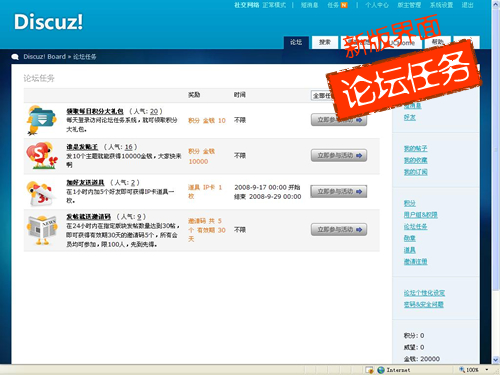Open the 谁是发帖王 task title
500x375 pixels.
coord(82,147)
